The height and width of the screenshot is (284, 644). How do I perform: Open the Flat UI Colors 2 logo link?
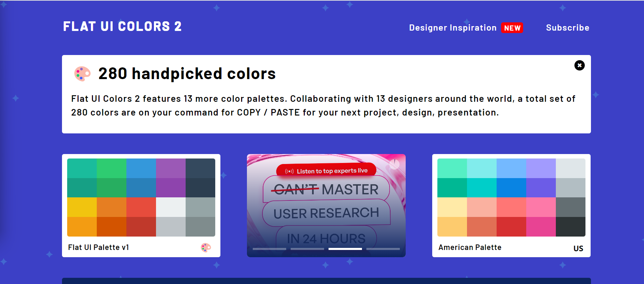click(122, 27)
